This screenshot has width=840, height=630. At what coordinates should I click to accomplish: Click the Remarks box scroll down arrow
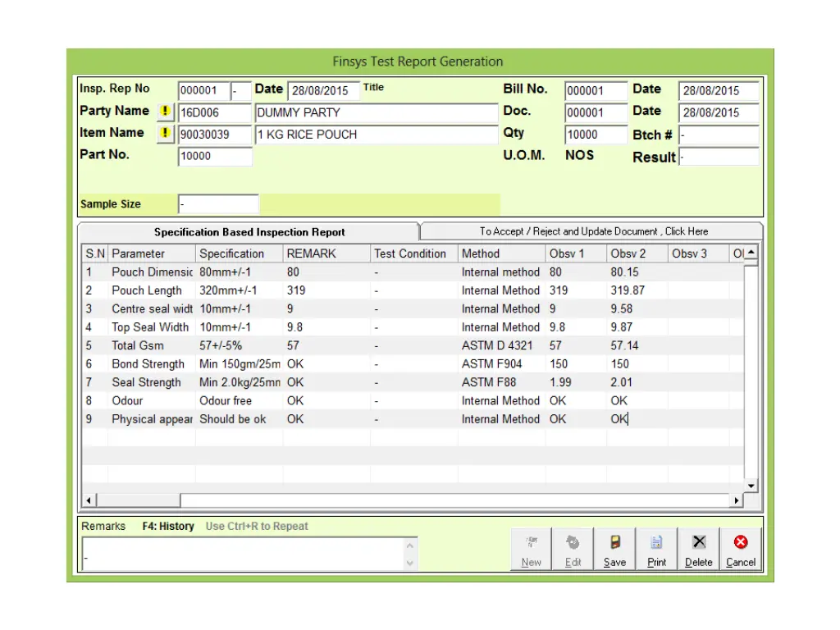coord(410,563)
